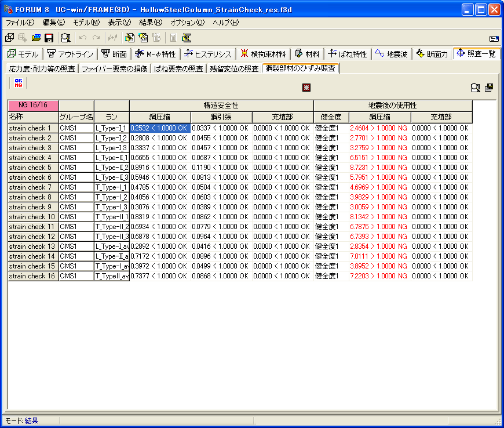Switch to the M-φ特性 tab
The image size is (504, 428).
coord(155,54)
